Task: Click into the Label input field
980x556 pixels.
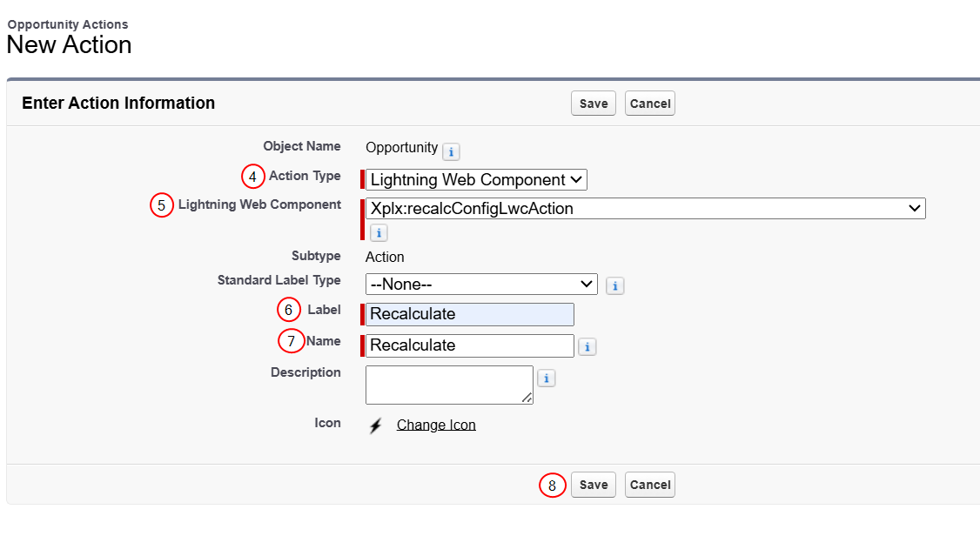Action: click(x=469, y=314)
